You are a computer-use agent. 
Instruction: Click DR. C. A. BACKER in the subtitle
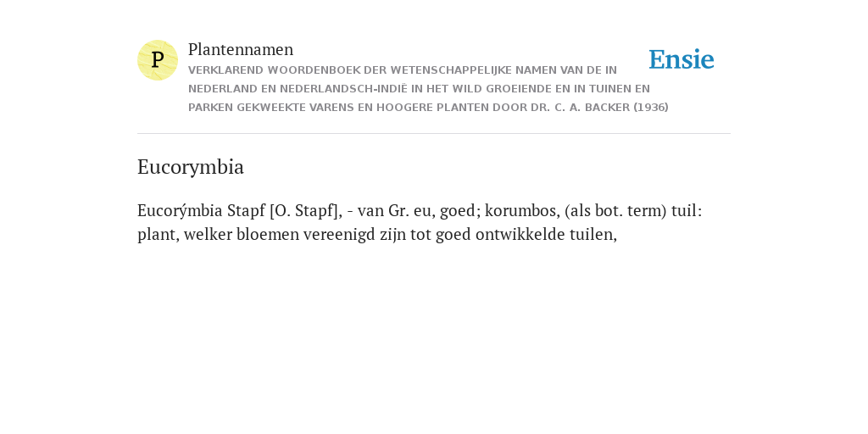pos(580,108)
